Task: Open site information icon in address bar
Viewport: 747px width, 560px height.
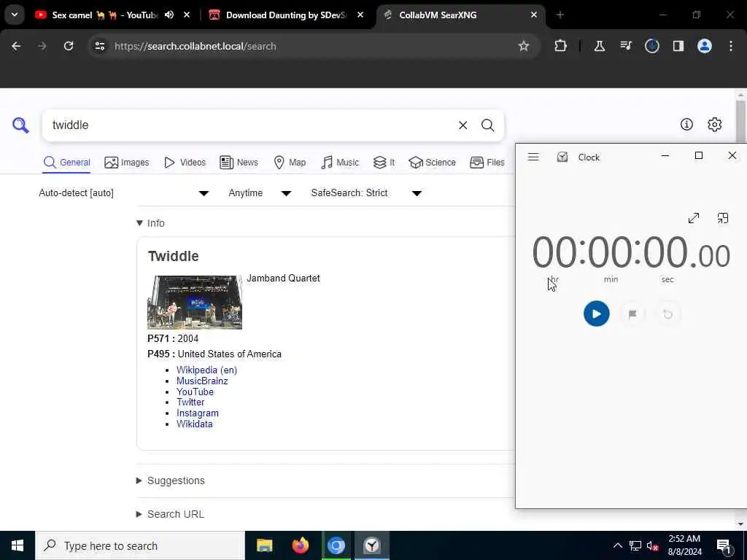Action: [x=99, y=46]
